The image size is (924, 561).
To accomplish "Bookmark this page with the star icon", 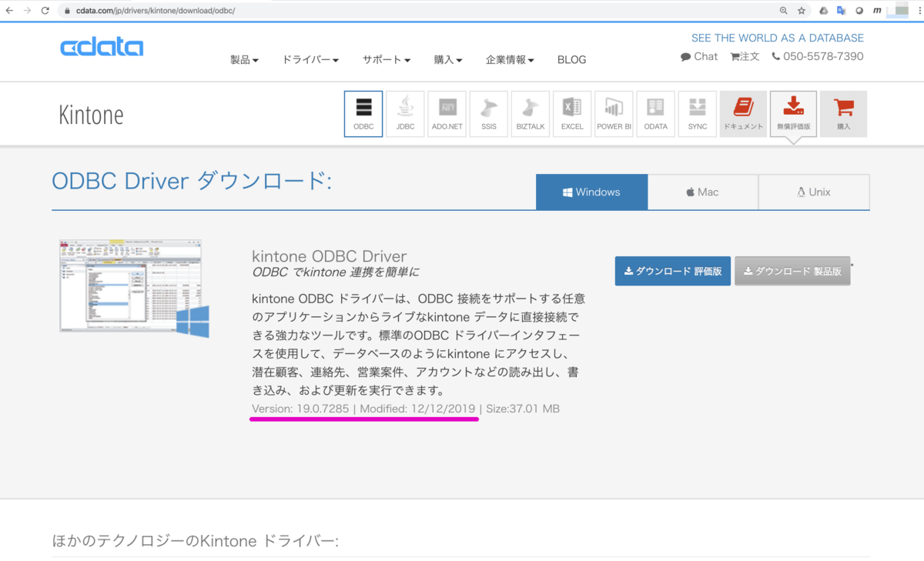I will 802,11.
